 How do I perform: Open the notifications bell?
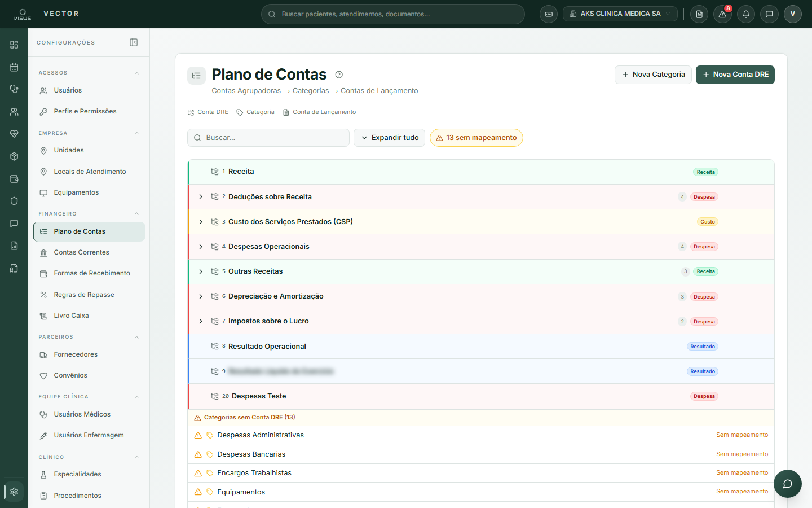(746, 14)
